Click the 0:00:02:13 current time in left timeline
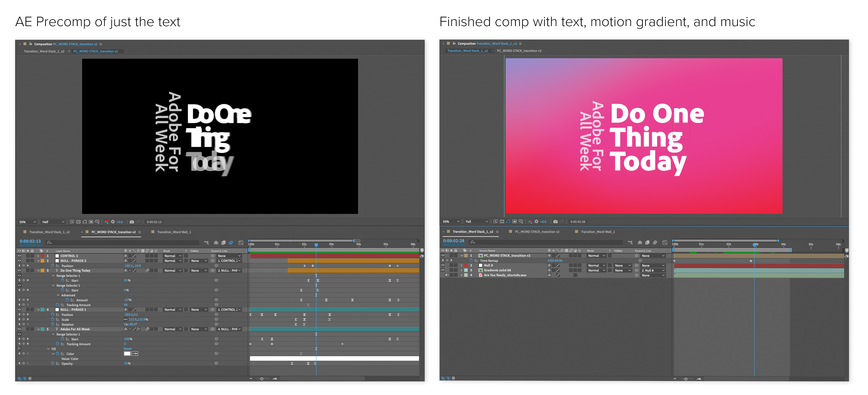The height and width of the screenshot is (395, 868). (30, 241)
